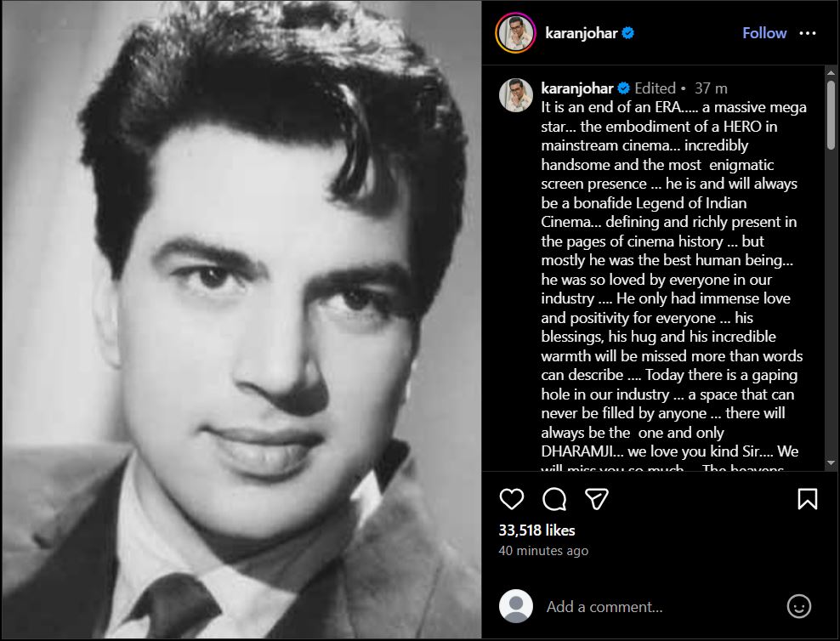This screenshot has height=641, width=840.
Task: Click the blank commenter avatar beside the comment box
Action: pyautogui.click(x=516, y=606)
